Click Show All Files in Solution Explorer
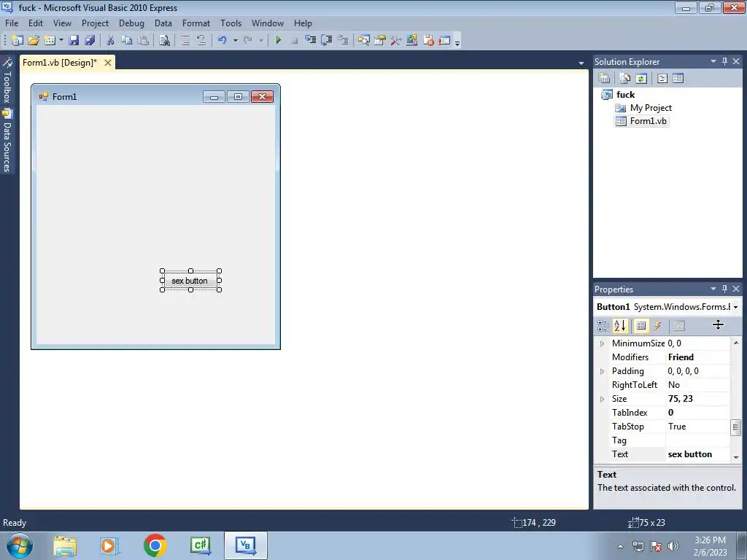Image resolution: width=747 pixels, height=560 pixels. point(625,78)
